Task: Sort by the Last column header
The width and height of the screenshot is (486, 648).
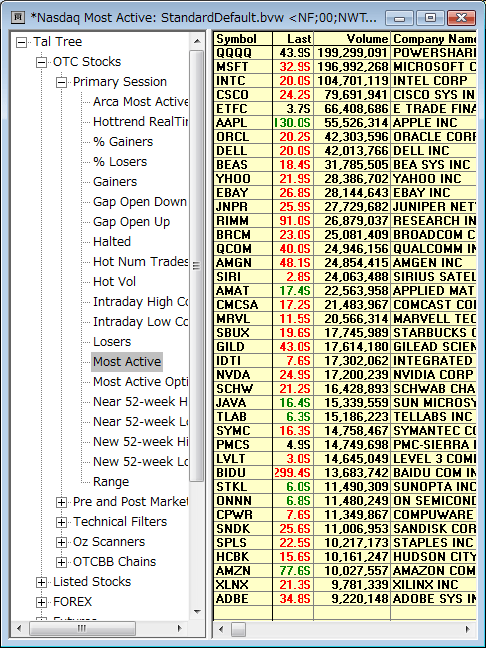Action: pyautogui.click(x=293, y=39)
